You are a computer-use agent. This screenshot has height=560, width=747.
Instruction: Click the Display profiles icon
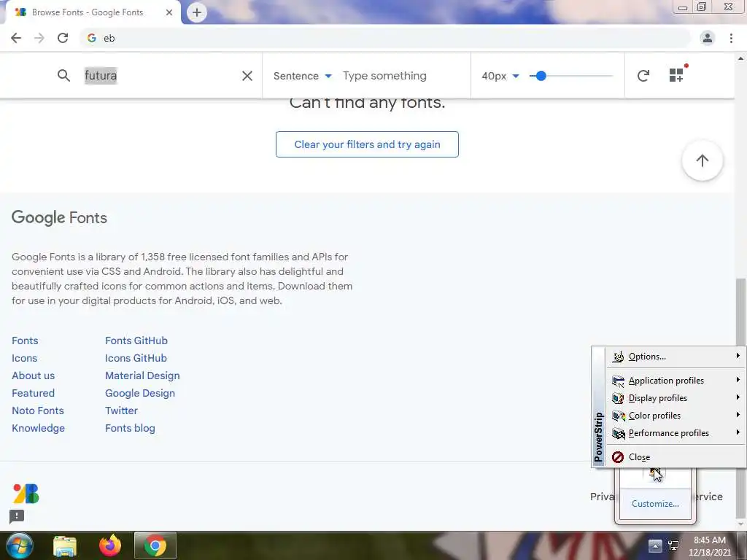click(618, 398)
